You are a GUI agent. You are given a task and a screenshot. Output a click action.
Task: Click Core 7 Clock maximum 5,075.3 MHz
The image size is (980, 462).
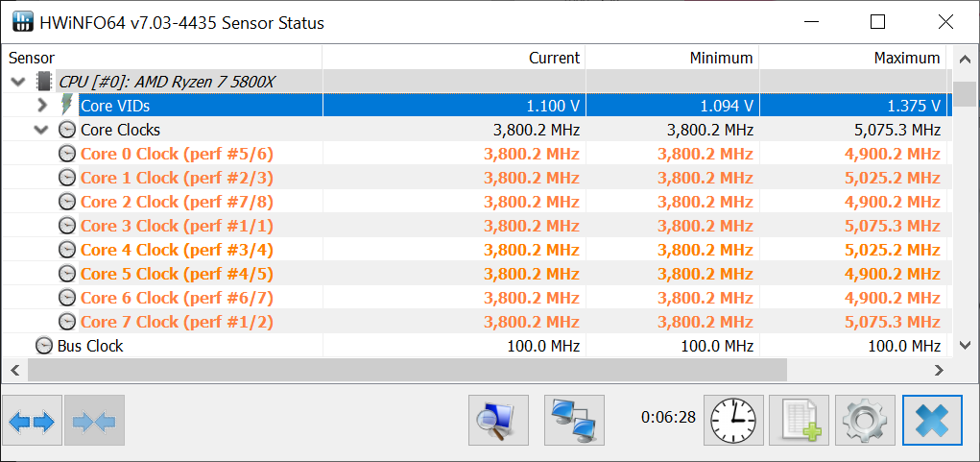(892, 322)
